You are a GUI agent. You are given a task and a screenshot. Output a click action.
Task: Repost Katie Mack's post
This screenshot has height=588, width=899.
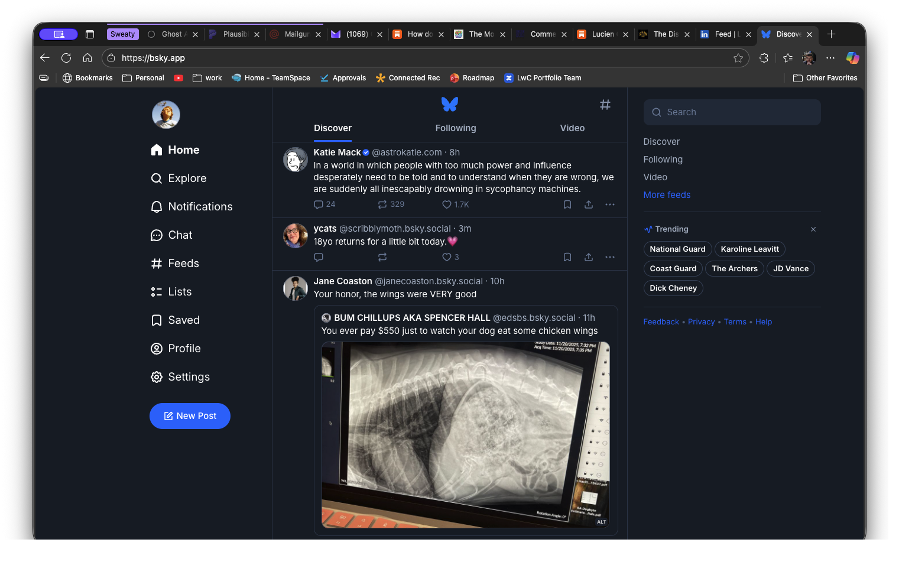[382, 204]
